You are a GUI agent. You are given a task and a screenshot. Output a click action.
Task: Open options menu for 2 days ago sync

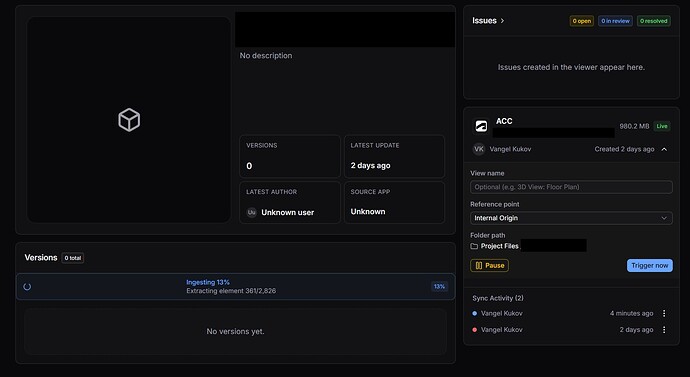664,329
